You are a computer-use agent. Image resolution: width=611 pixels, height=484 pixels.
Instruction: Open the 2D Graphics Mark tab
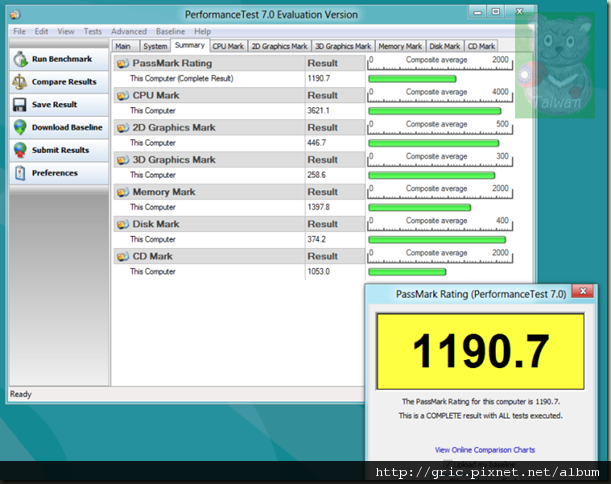(x=279, y=46)
